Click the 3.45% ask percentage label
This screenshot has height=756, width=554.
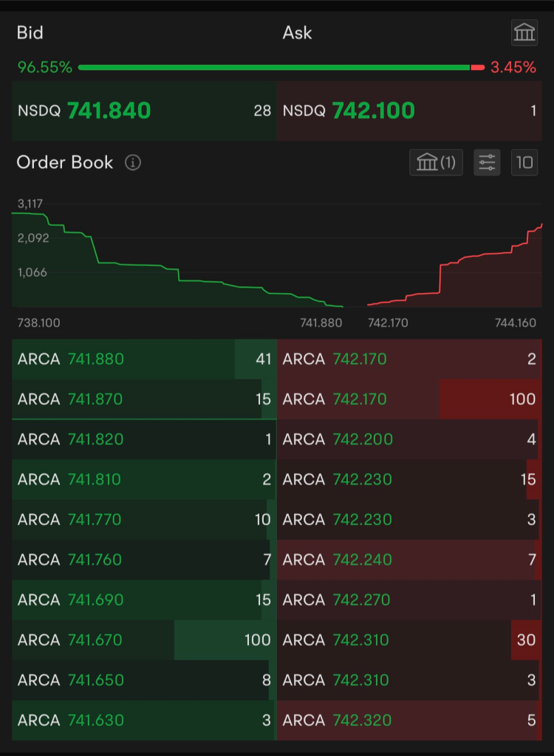[x=513, y=68]
